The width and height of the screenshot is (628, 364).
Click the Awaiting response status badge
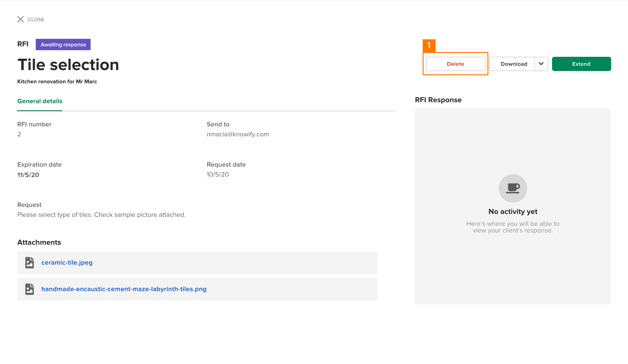pyautogui.click(x=63, y=45)
